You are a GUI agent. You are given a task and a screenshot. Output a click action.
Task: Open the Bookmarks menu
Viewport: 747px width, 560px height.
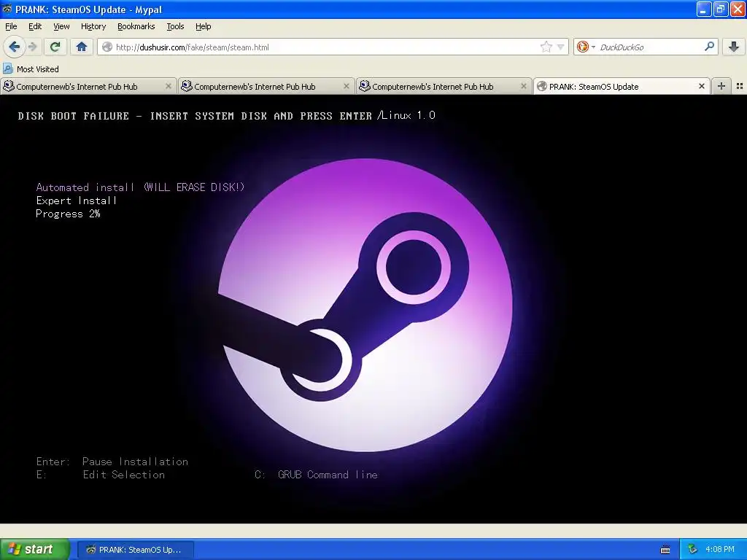[x=136, y=26]
